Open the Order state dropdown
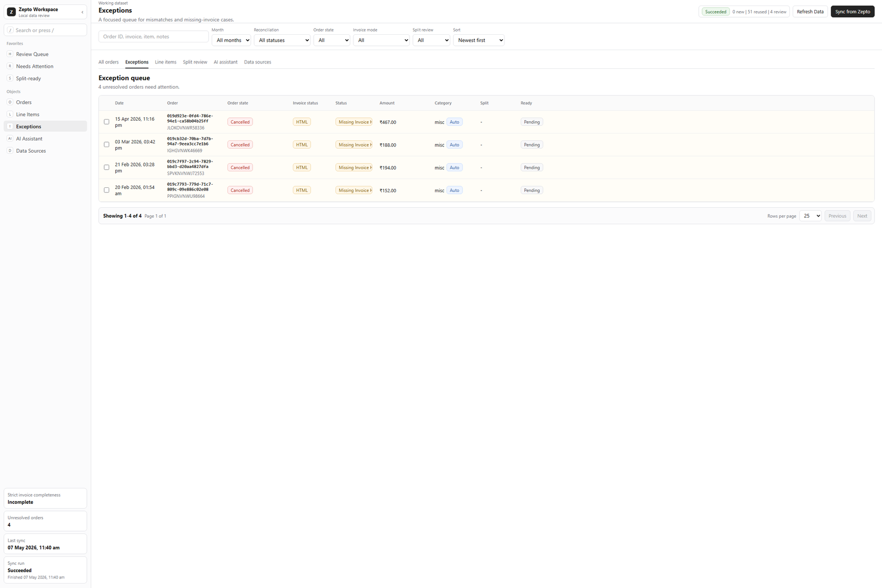Screen dimensions: 882x588 click(x=332, y=40)
